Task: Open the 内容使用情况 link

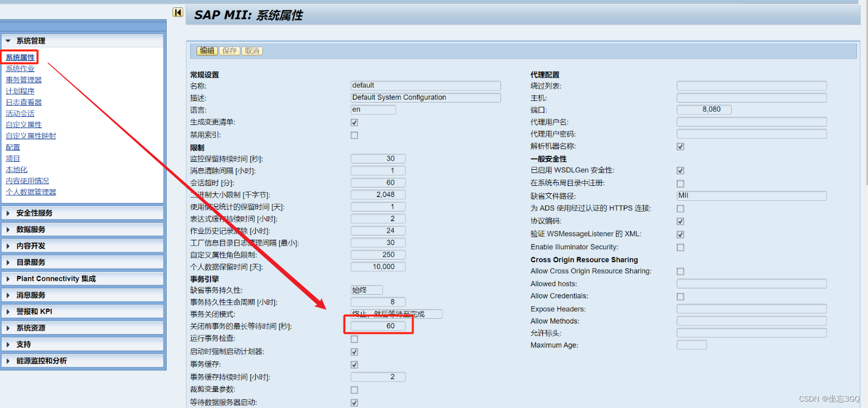Action: 27,181
